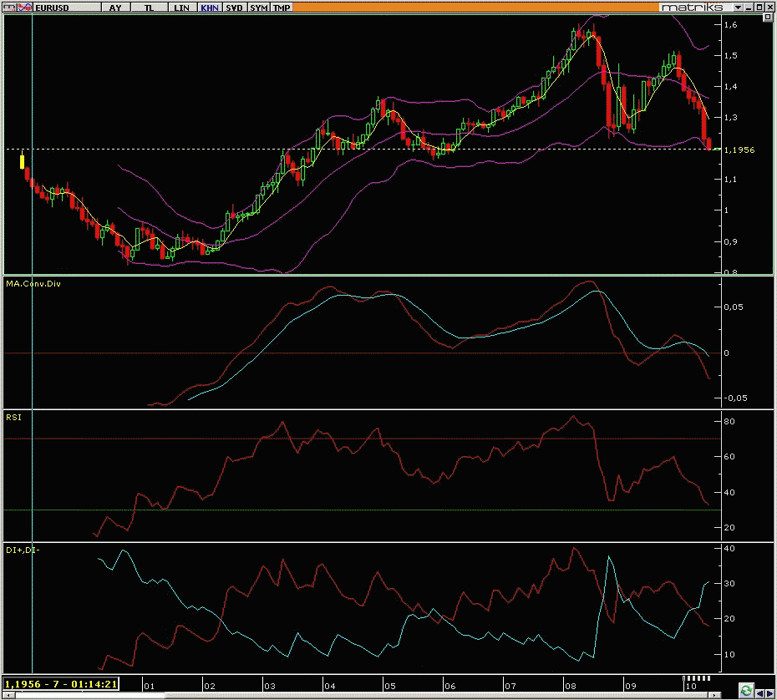The image size is (777, 700).
Task: Click the matriks logo in title bar
Action: click(x=689, y=7)
